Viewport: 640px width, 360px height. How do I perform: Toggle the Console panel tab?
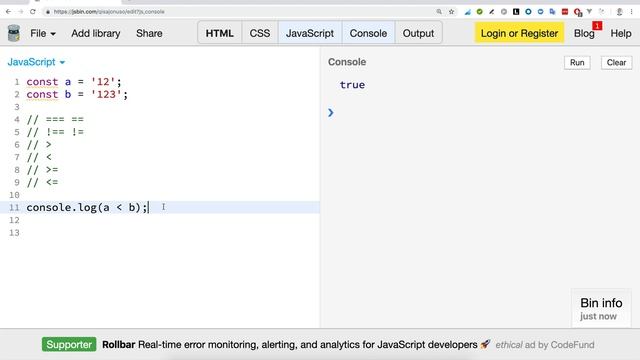click(x=368, y=33)
